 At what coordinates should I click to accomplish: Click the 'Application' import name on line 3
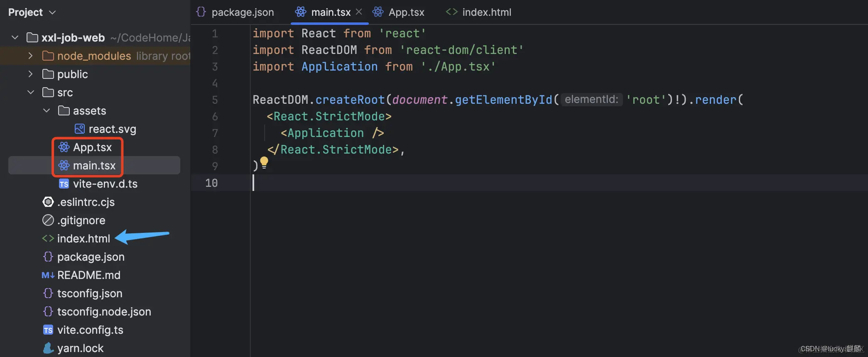pyautogui.click(x=339, y=66)
